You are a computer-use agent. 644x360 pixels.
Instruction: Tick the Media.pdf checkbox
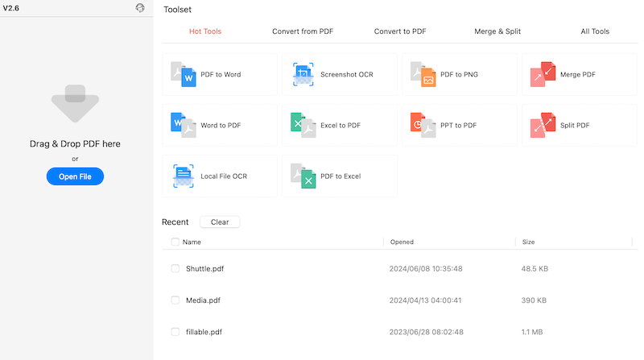[175, 300]
